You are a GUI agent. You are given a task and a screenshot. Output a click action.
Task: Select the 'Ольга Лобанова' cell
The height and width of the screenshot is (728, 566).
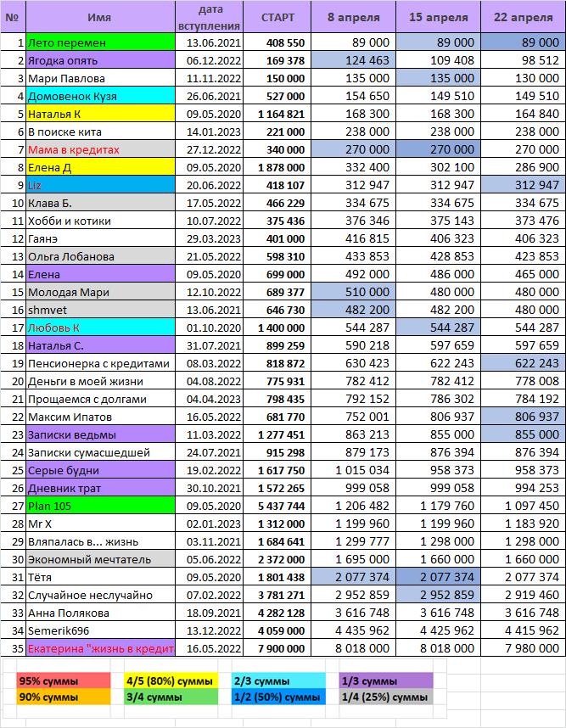tap(100, 256)
